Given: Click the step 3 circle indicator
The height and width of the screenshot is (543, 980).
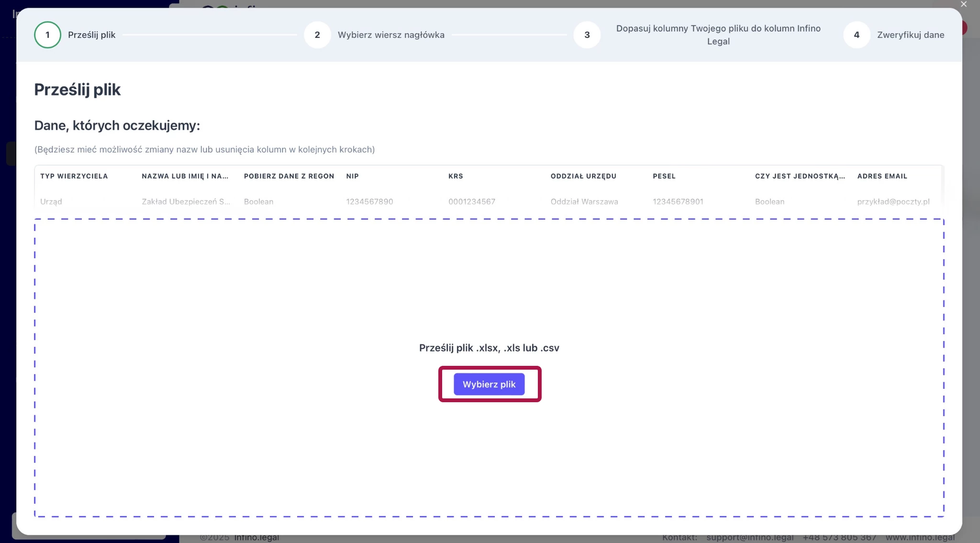Looking at the screenshot, I should (587, 35).
